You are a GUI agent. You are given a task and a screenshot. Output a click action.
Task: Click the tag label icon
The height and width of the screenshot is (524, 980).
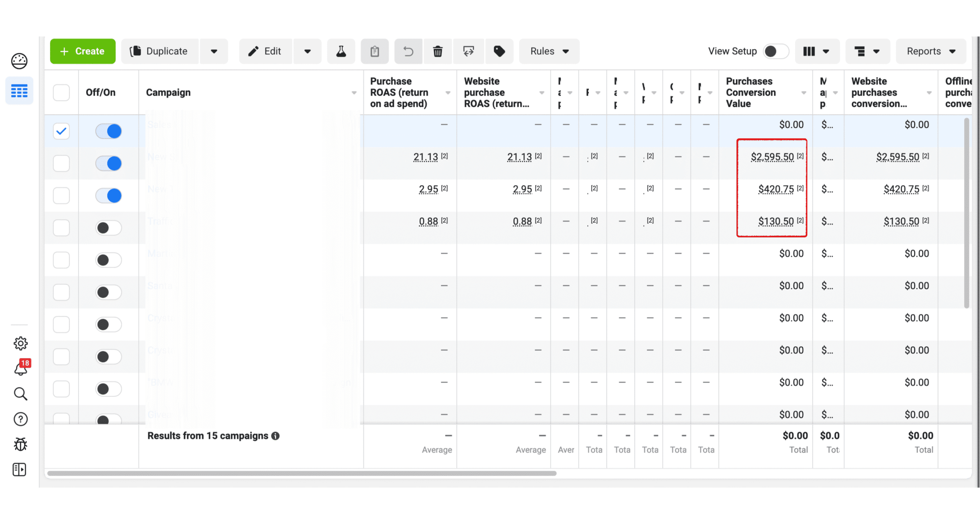coord(498,51)
